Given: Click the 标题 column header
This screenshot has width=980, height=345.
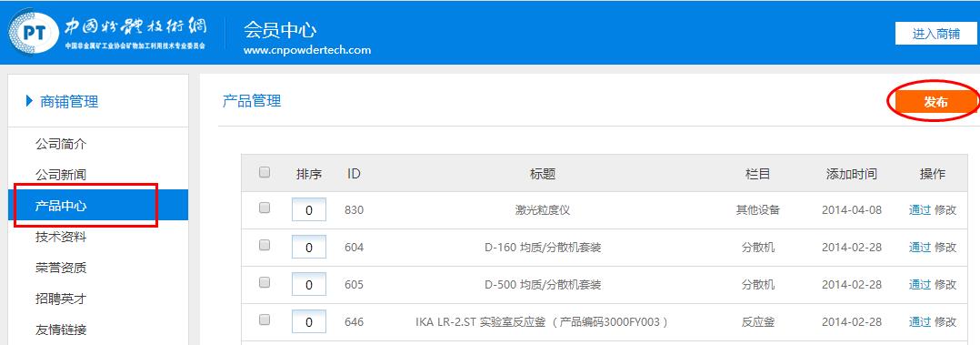Looking at the screenshot, I should 543,174.
